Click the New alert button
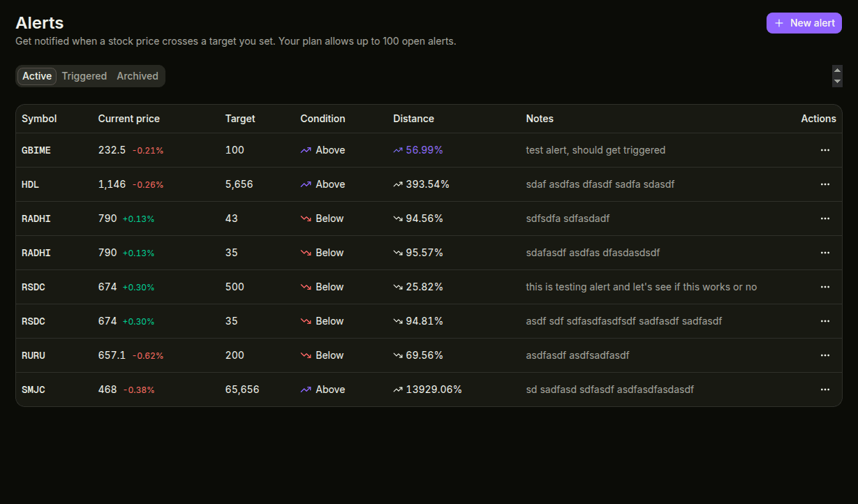Viewport: 858px width, 504px height. pos(804,22)
